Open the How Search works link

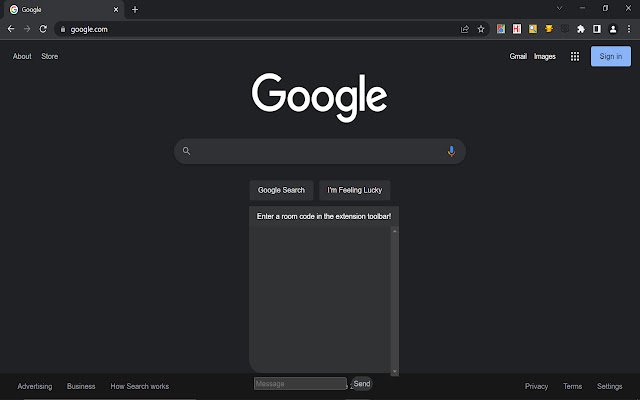coord(140,386)
